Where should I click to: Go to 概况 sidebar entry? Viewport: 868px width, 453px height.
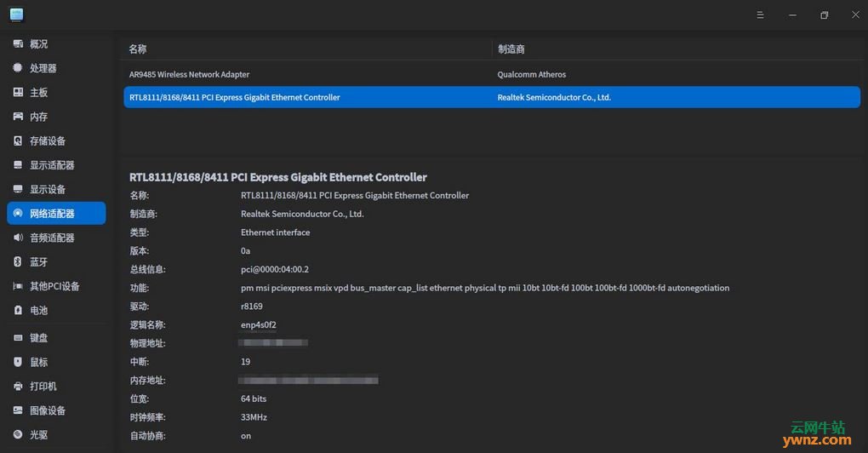pos(56,43)
